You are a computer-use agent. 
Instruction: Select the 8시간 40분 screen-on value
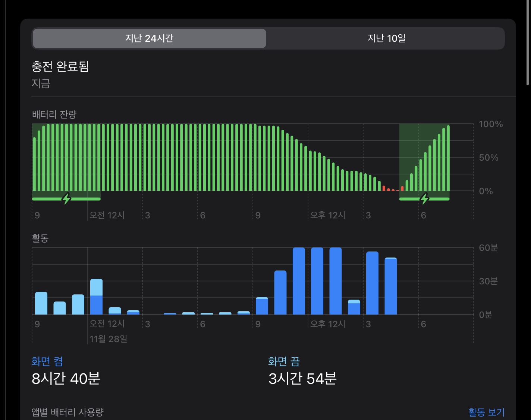tap(66, 379)
